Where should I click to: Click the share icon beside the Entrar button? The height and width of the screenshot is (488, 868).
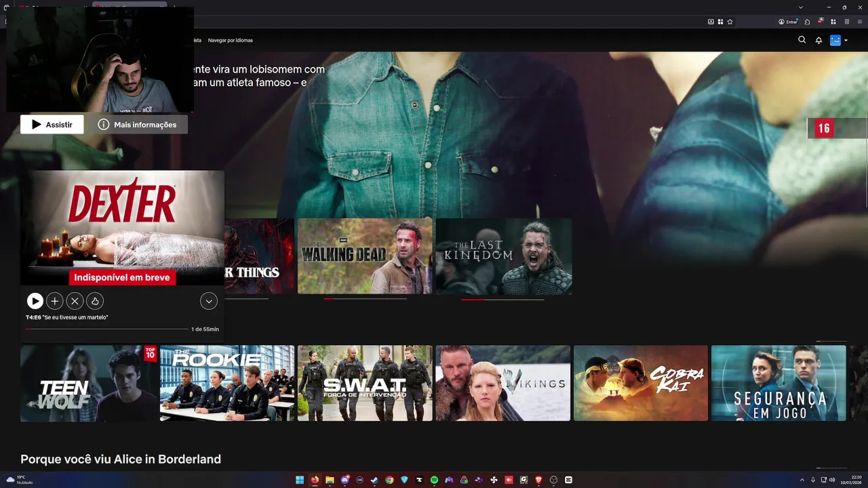pyautogui.click(x=807, y=22)
